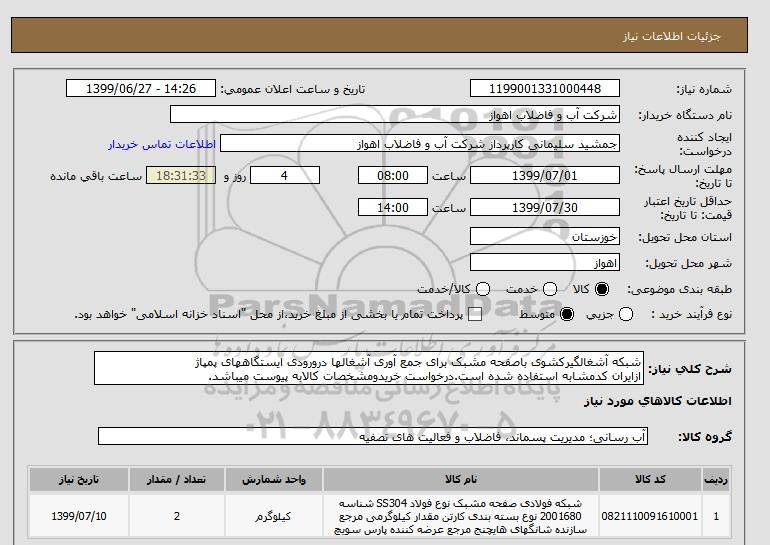Click the request creator field جمشید سلیمانی
Screen dimensions: 770x545
pos(420,144)
